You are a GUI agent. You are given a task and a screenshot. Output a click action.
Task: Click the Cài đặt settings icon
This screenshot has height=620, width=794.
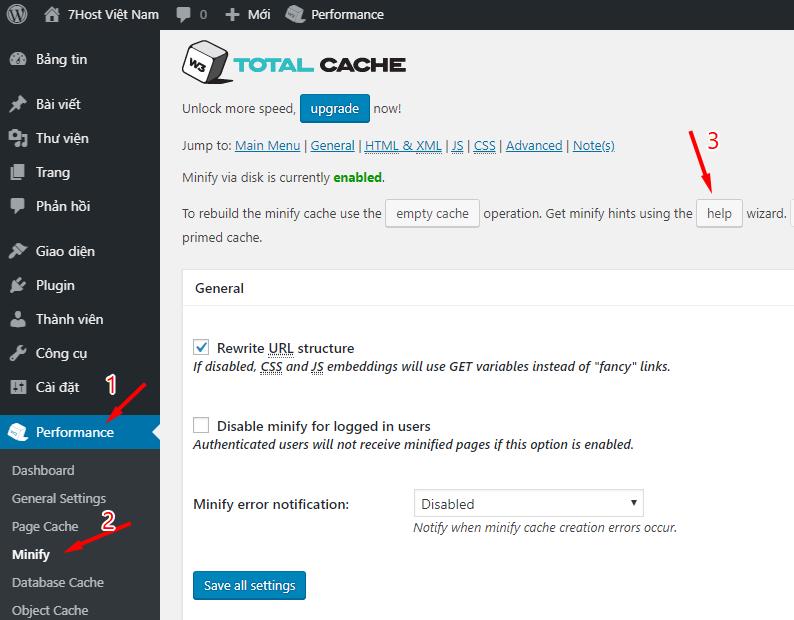(18, 387)
